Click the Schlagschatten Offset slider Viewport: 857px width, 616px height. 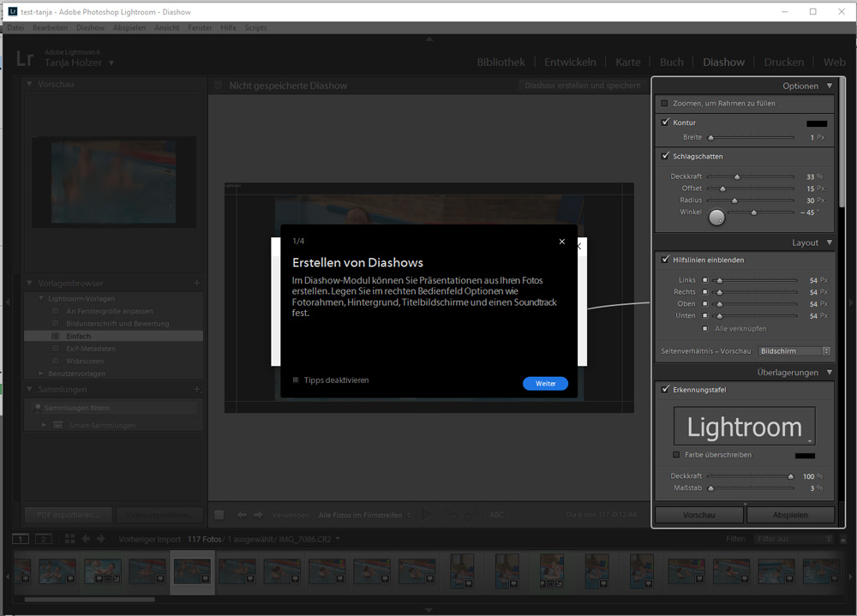(751, 188)
